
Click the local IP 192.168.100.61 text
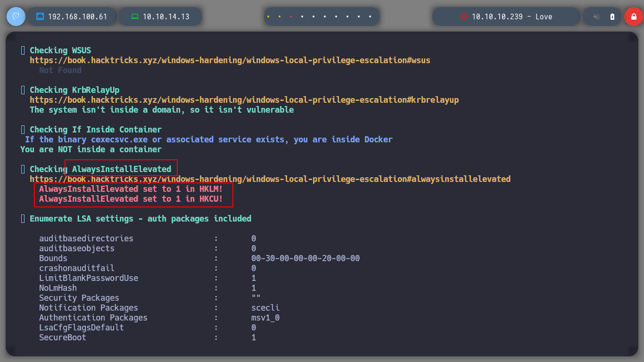(77, 16)
